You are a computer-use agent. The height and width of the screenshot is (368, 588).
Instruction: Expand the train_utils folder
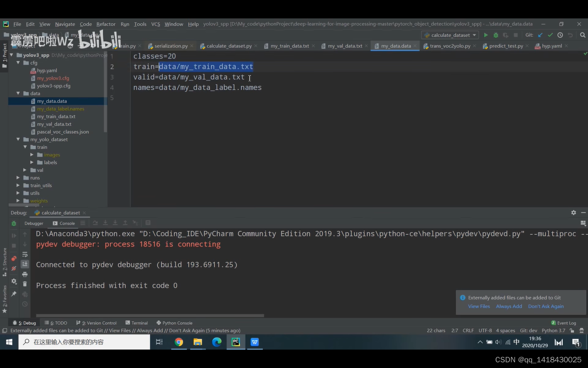[18, 185]
